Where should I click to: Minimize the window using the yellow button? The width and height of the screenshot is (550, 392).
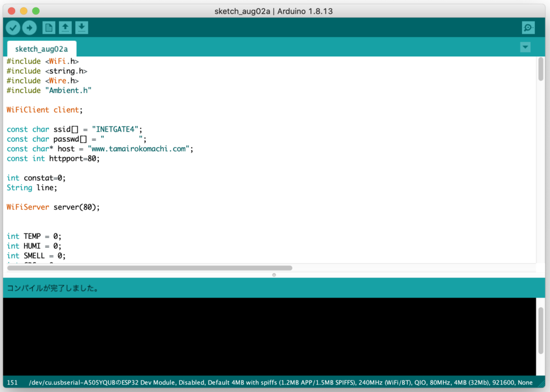(x=23, y=11)
